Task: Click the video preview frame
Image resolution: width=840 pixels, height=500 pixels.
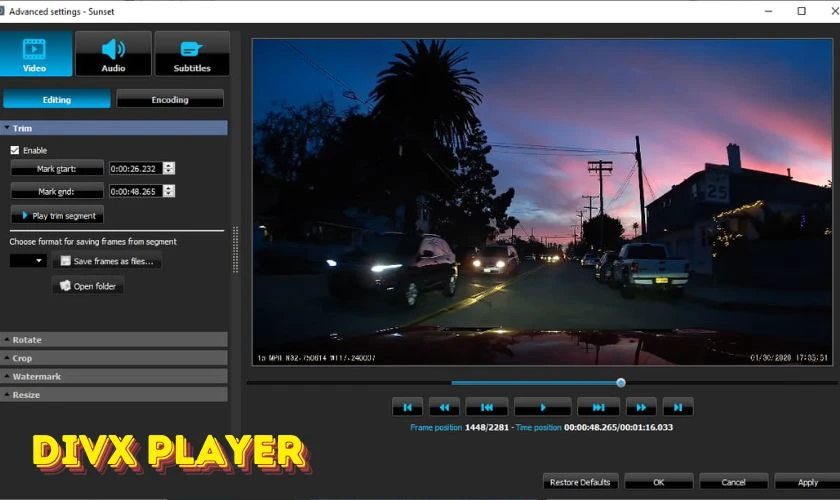Action: (x=542, y=202)
